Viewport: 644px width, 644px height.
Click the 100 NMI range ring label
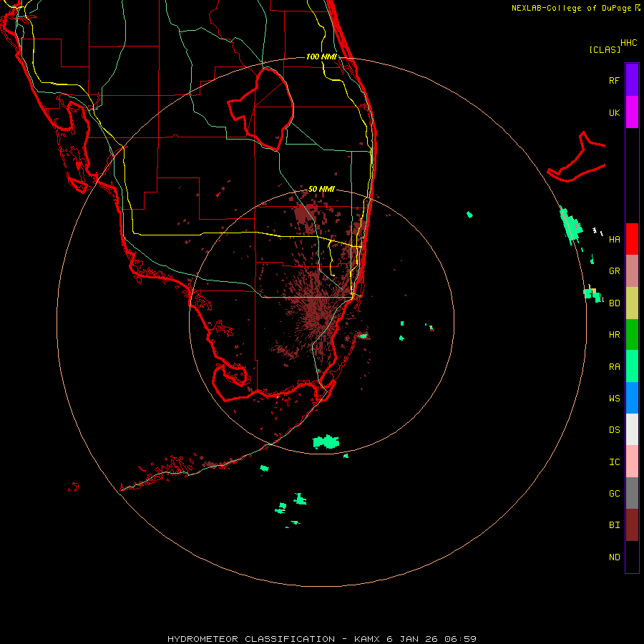click(321, 57)
